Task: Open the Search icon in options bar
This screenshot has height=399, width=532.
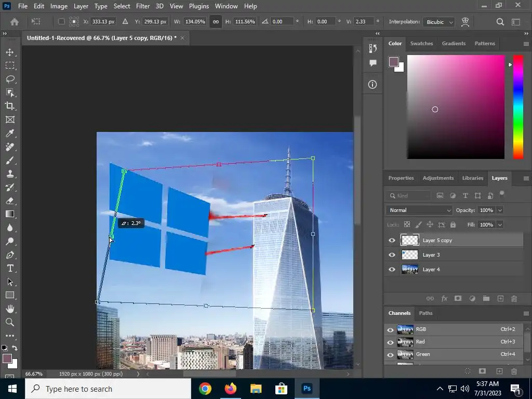Action: point(500,22)
